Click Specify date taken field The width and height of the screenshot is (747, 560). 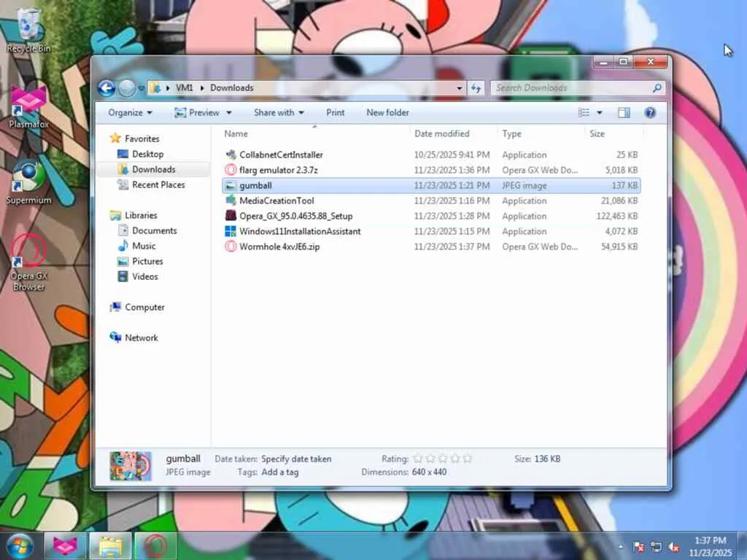tap(296, 459)
